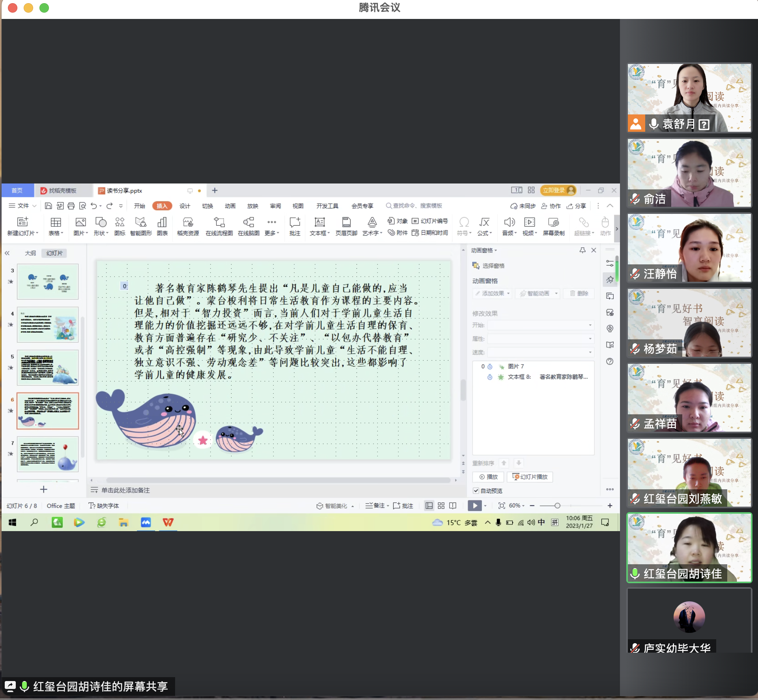Viewport: 758px width, 700px height.
Task: Insert a 公式 formula
Action: (484, 226)
